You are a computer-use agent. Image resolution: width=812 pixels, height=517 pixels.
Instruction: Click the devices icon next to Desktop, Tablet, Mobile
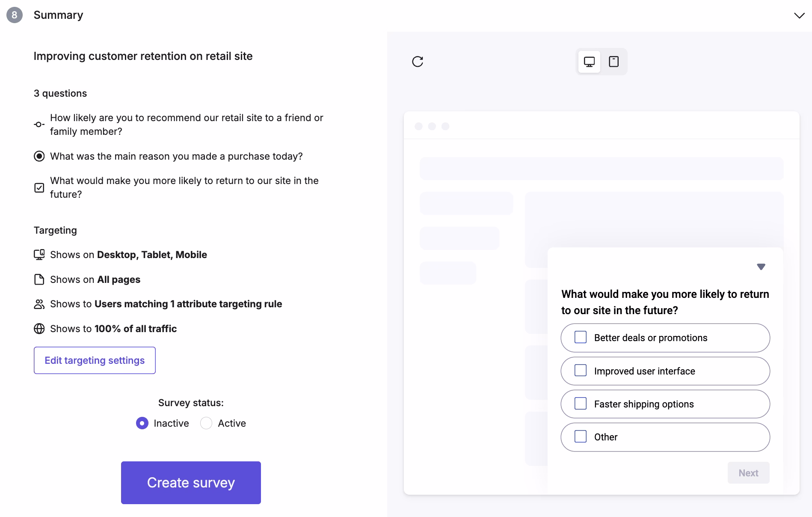39,255
